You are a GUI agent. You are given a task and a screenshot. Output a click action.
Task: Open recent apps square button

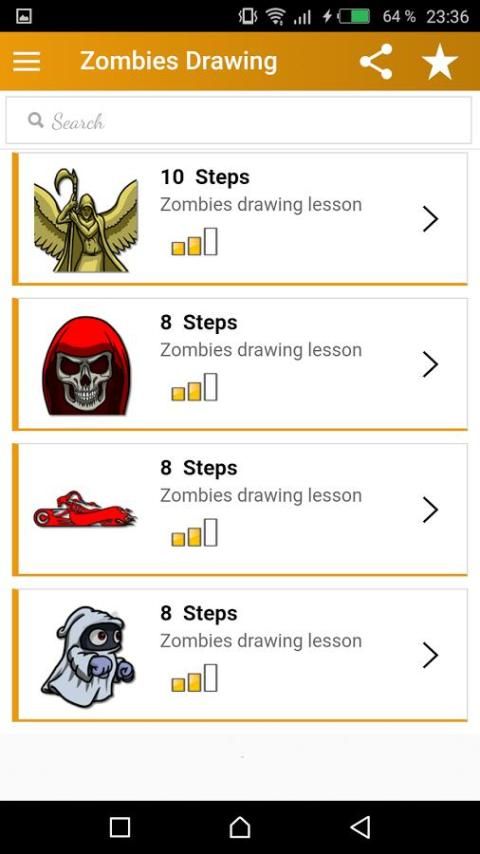click(x=120, y=827)
